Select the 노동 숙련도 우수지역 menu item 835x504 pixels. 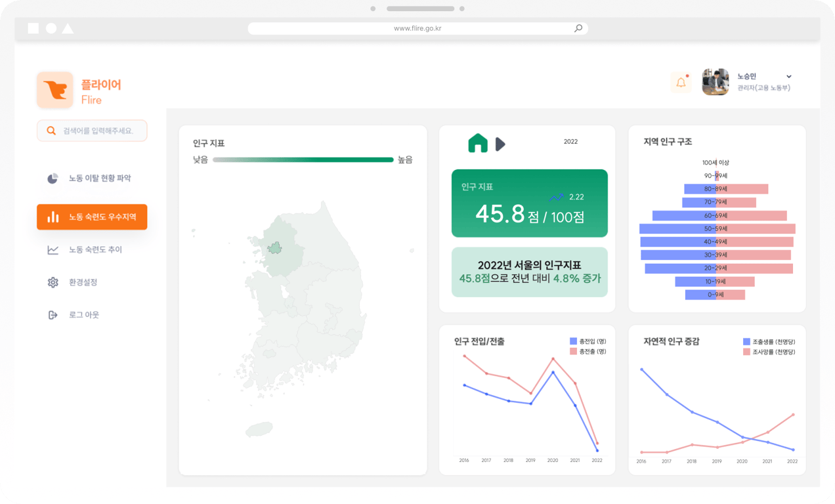point(92,217)
